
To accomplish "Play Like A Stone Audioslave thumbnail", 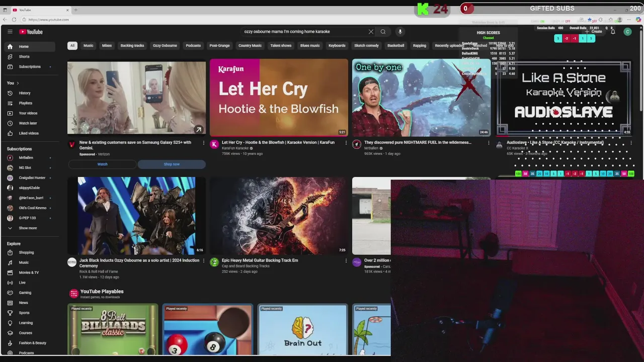I will [x=563, y=98].
